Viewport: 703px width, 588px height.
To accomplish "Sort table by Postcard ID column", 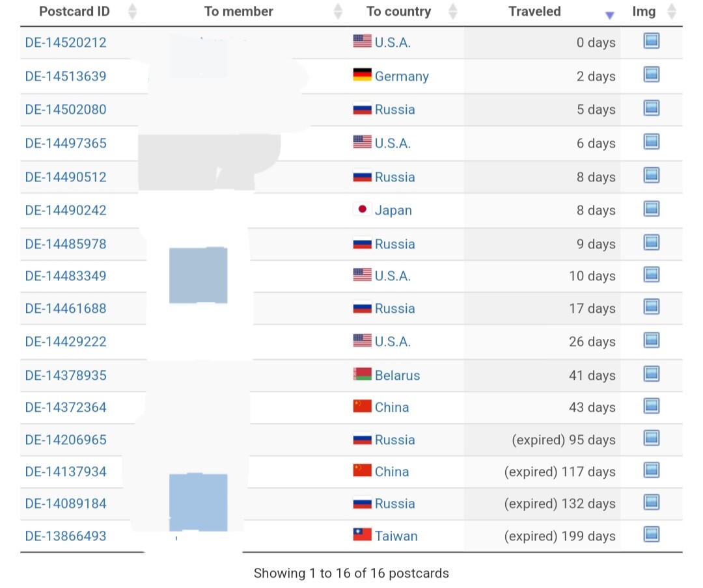I will click(132, 12).
